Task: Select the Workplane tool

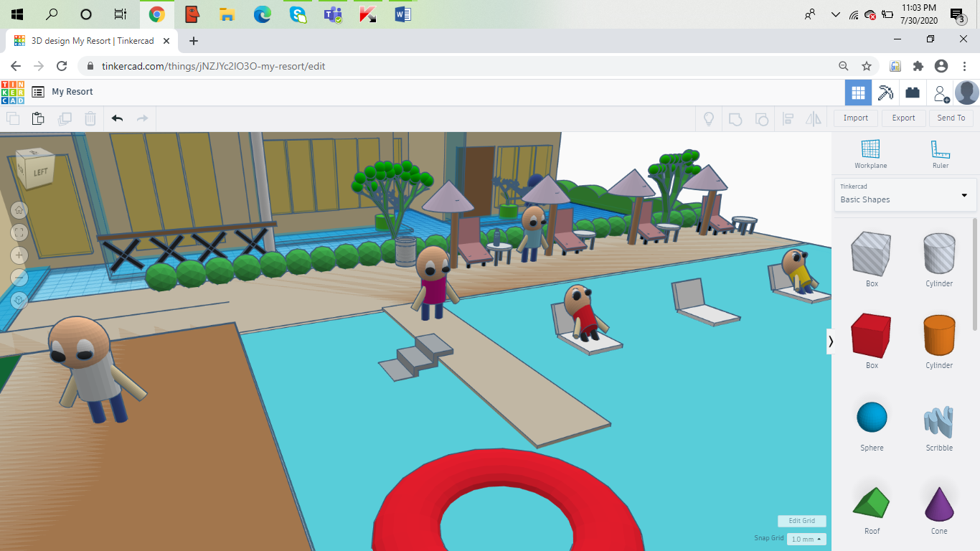Action: pos(870,154)
